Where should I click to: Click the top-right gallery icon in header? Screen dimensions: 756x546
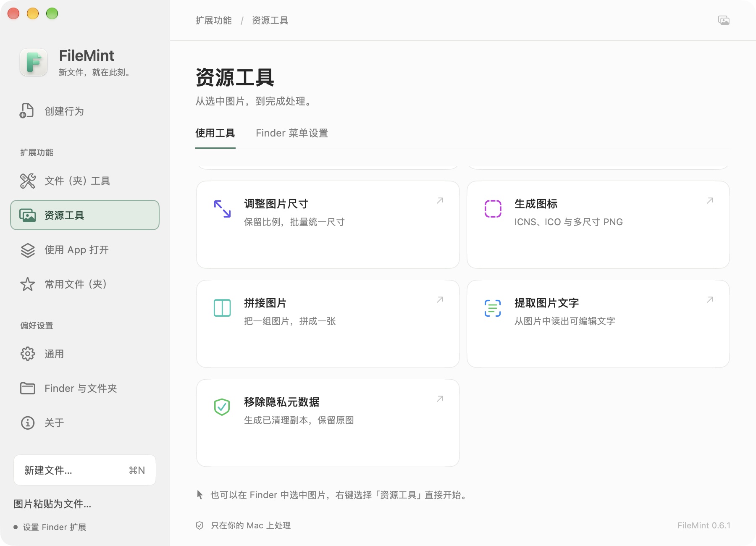(724, 20)
